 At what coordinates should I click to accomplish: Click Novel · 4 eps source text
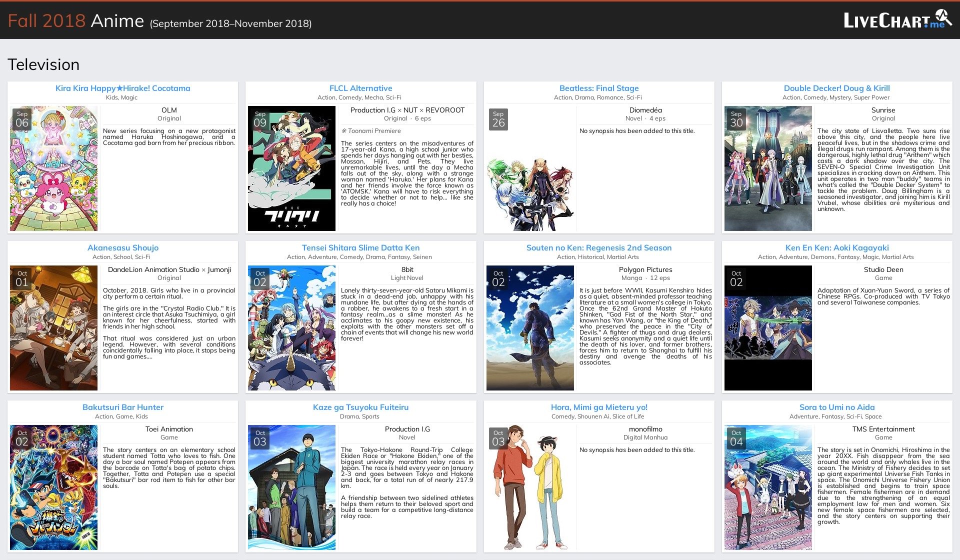tap(645, 118)
